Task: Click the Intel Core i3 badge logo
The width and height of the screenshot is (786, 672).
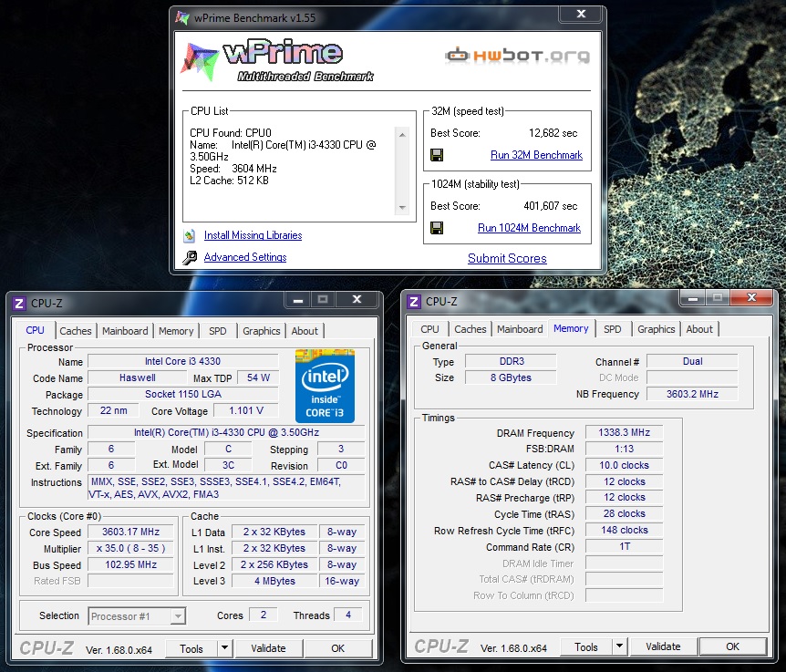Action: pos(325,386)
